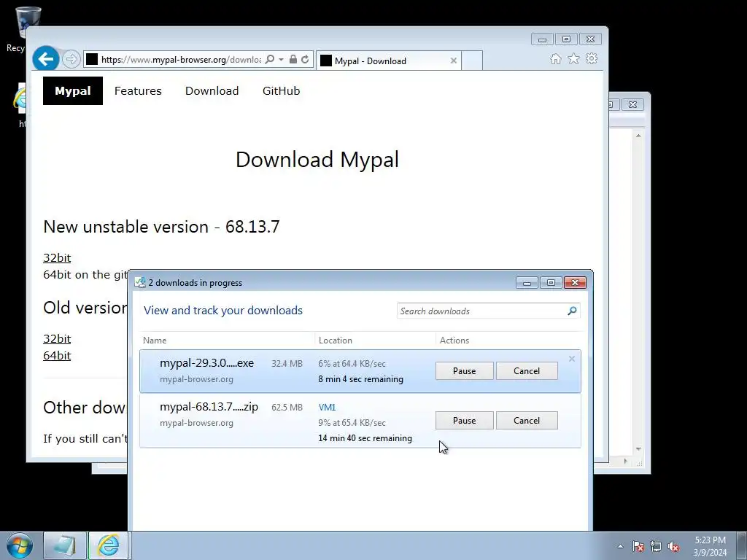The image size is (747, 560).
Task: Open a new blank tab
Action: [x=472, y=61]
